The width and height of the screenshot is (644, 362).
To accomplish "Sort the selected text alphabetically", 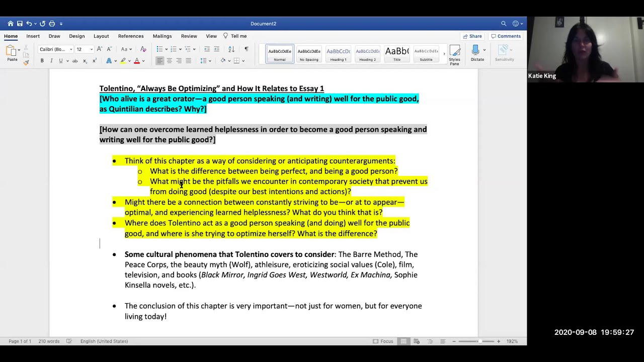I will click(231, 49).
